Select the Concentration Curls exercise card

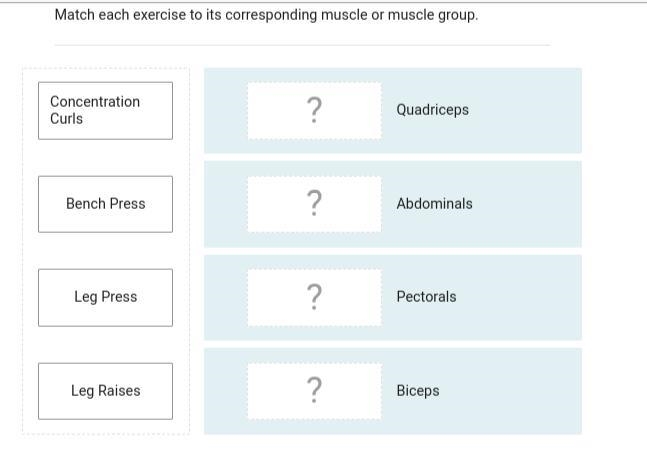(105, 111)
